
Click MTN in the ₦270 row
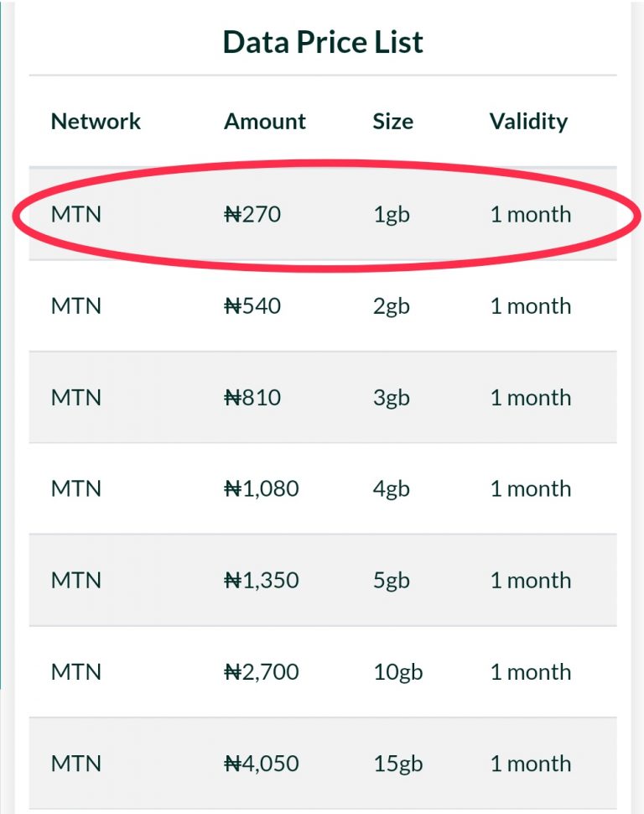(76, 215)
